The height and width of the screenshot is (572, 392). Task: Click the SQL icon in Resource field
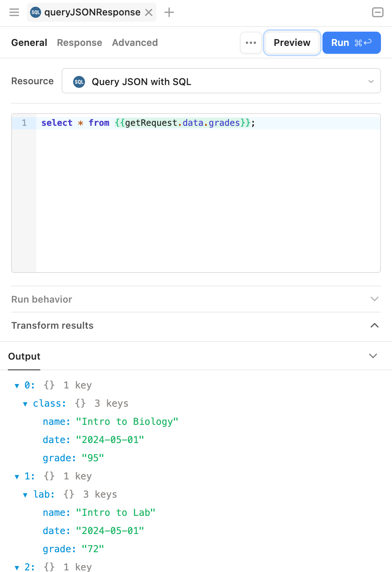click(x=79, y=82)
